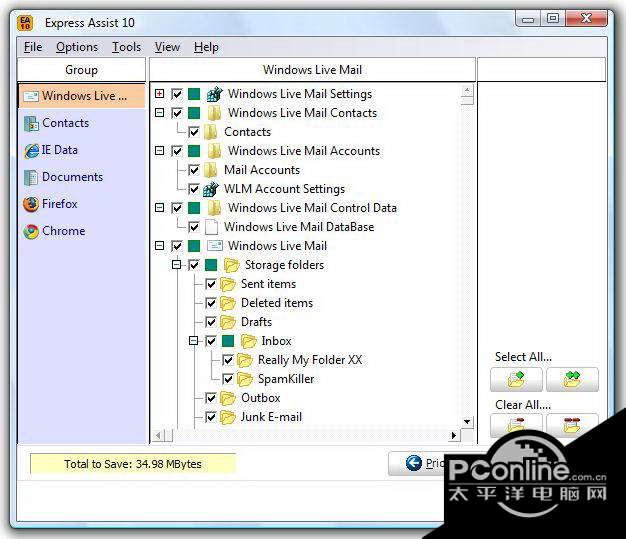Click the SpamKiller folder icon
The image size is (626, 539).
[245, 379]
